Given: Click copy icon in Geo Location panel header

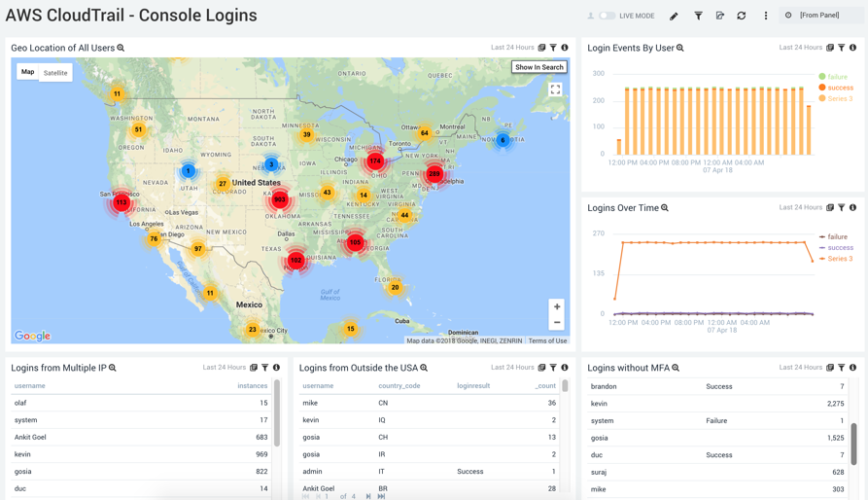Looking at the screenshot, I should [541, 48].
